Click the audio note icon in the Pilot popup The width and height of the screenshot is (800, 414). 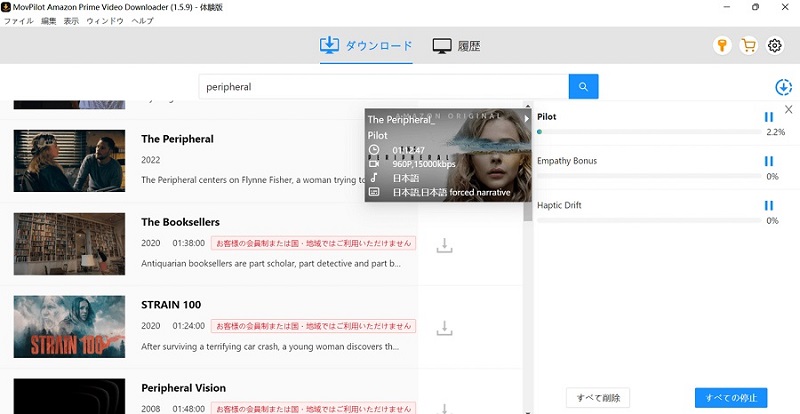(x=374, y=178)
